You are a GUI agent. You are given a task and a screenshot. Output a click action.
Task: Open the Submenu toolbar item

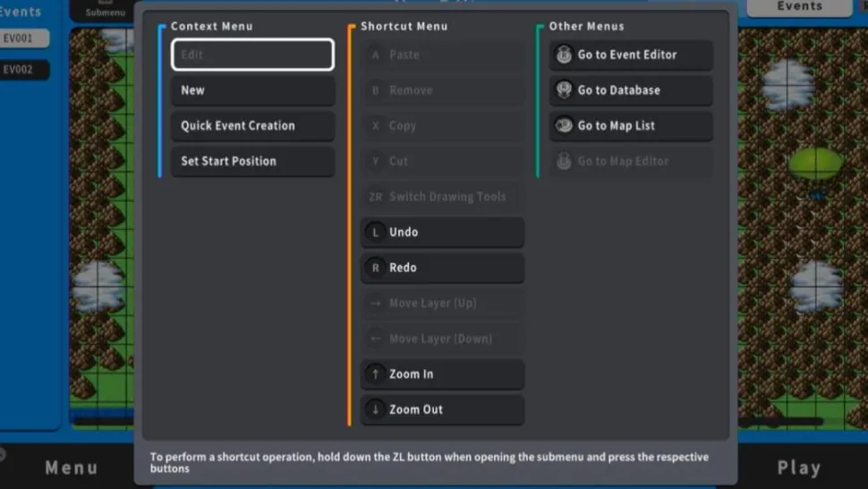tap(105, 10)
